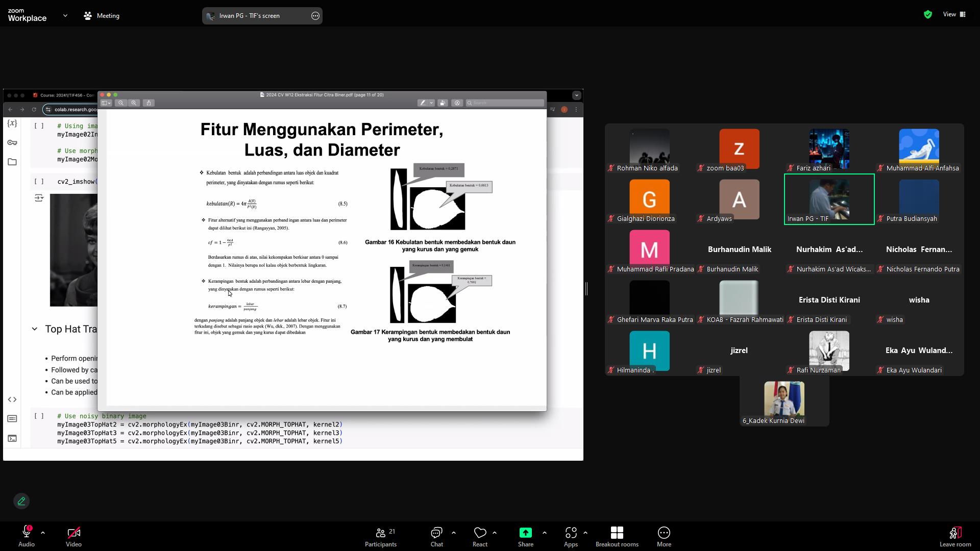Viewport: 980px width, 551px height.
Task: Zoom in on PDF page
Action: pos(134,103)
